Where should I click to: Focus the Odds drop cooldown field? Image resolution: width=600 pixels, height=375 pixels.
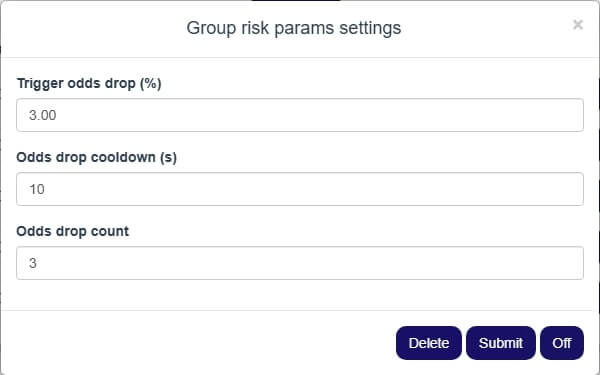point(300,189)
